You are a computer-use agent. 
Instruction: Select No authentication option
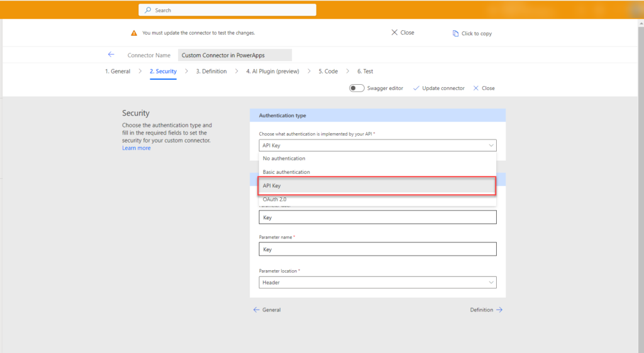[284, 158]
